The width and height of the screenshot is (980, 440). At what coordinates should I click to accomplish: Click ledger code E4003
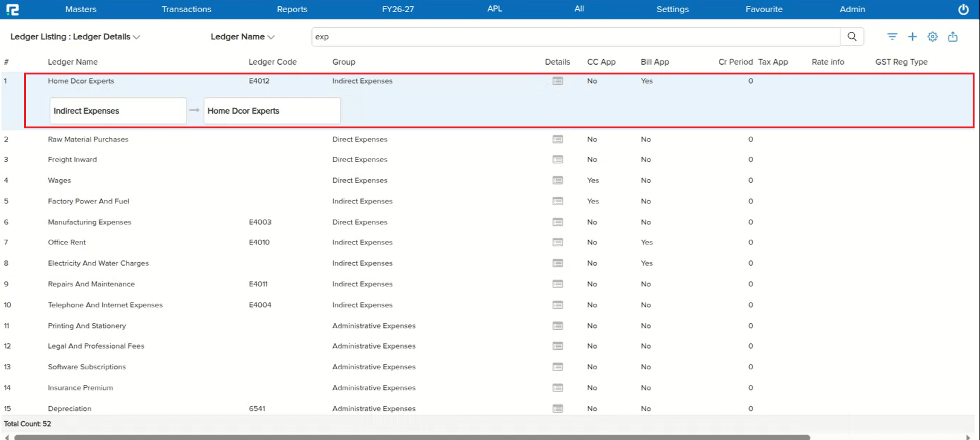coord(260,222)
